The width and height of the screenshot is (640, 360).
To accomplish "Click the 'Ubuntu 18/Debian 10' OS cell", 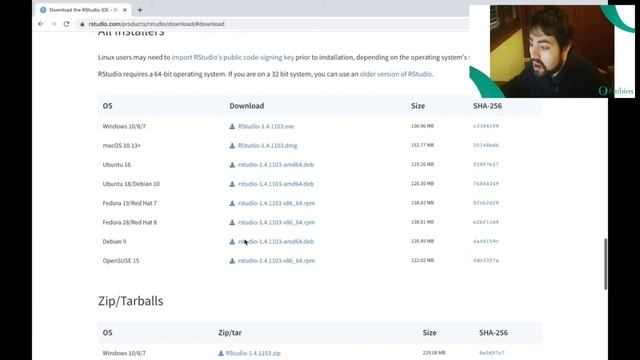I will point(131,184).
